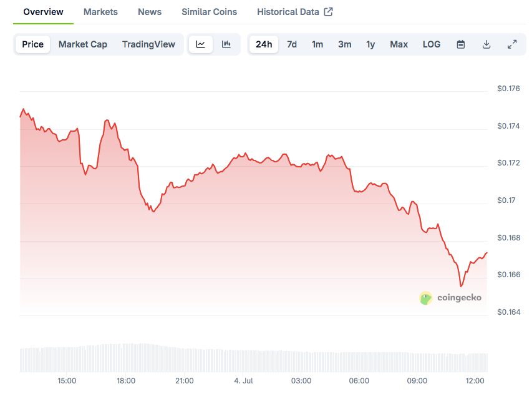This screenshot has width=532, height=399.
Task: Expand chart to fullscreen
Action: (512, 44)
